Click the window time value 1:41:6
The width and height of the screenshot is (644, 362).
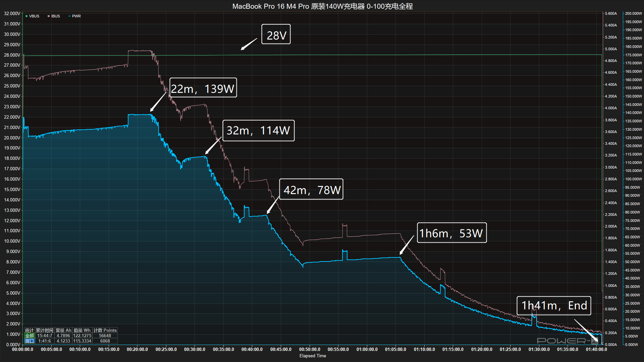click(x=45, y=341)
